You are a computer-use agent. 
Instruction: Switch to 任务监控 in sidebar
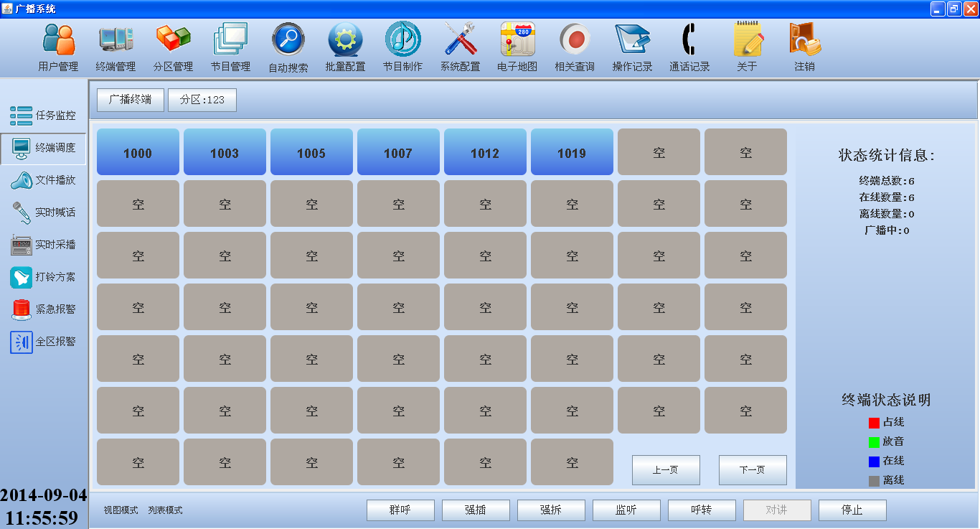pyautogui.click(x=43, y=116)
